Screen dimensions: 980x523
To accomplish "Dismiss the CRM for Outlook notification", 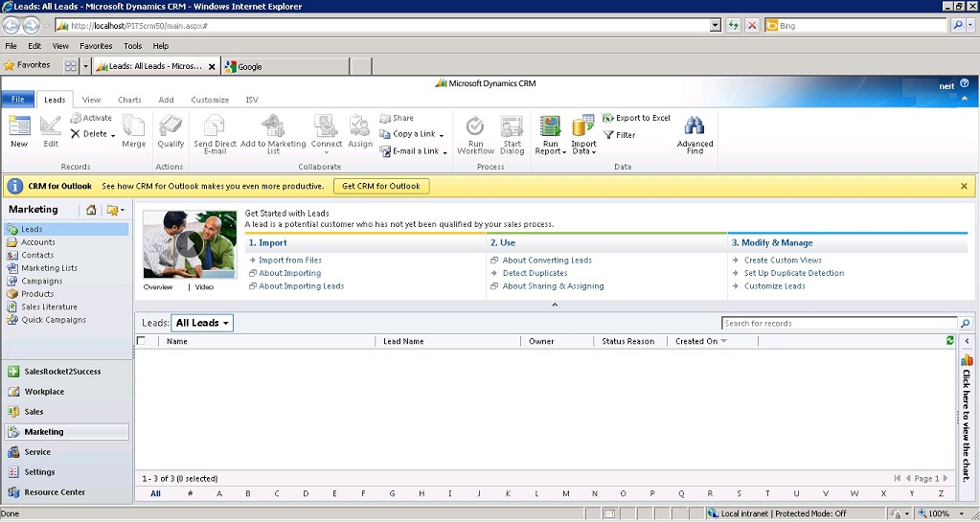I will 964,186.
